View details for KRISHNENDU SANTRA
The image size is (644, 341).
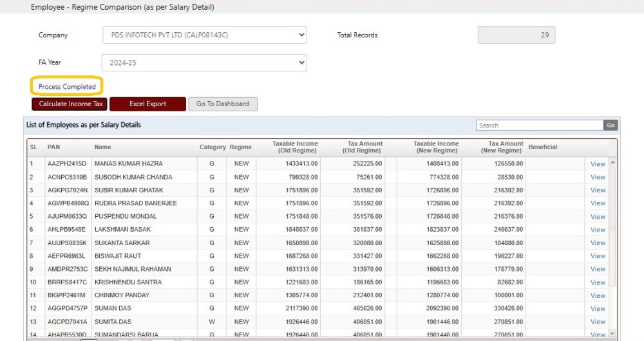(x=598, y=282)
